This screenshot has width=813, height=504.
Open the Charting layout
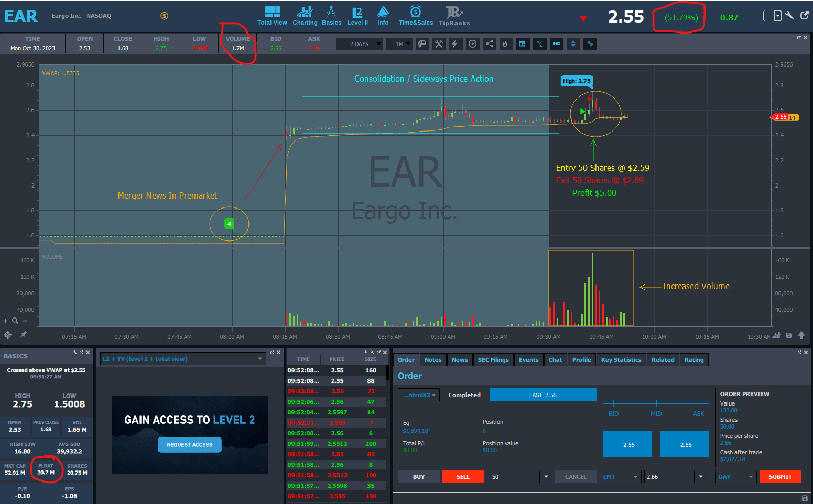click(x=305, y=16)
